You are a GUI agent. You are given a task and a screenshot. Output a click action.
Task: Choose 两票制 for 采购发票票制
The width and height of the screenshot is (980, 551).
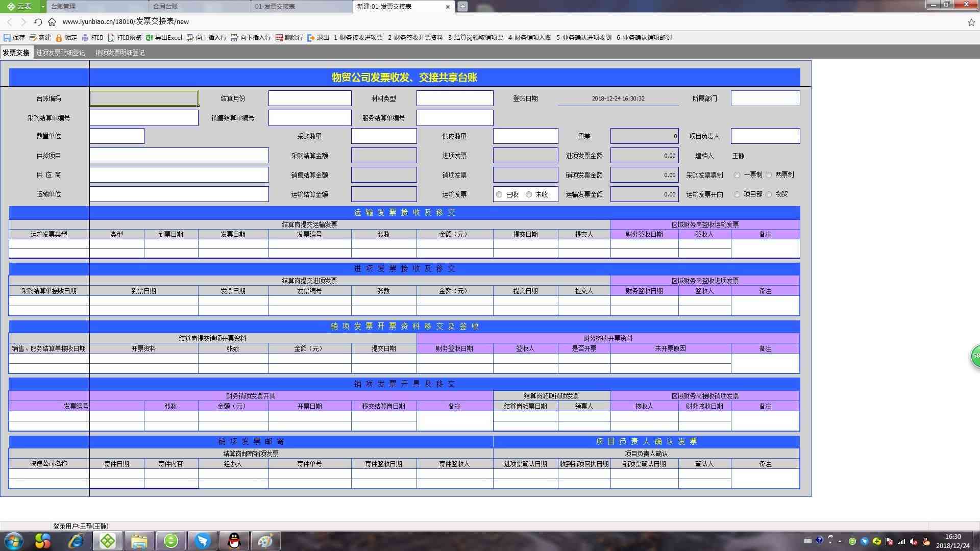coord(769,175)
